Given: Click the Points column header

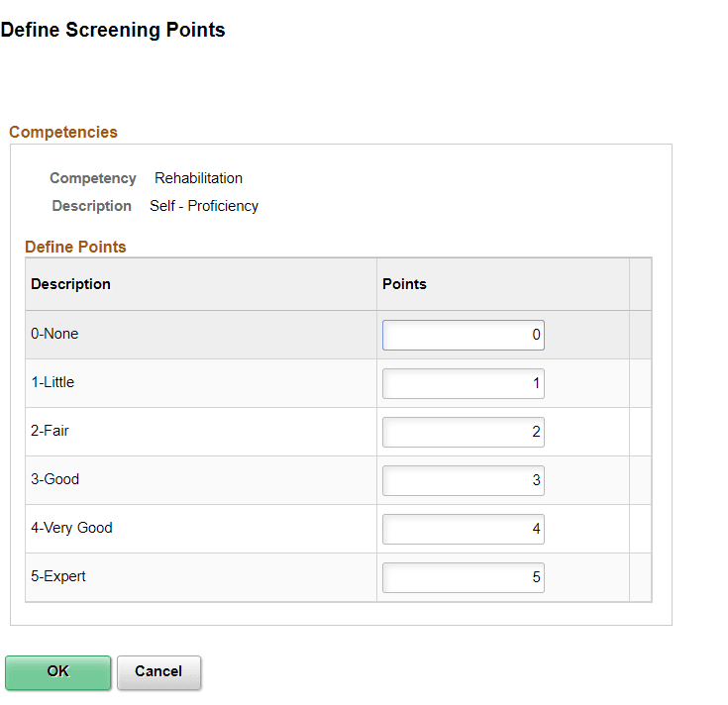Looking at the screenshot, I should click(x=404, y=284).
